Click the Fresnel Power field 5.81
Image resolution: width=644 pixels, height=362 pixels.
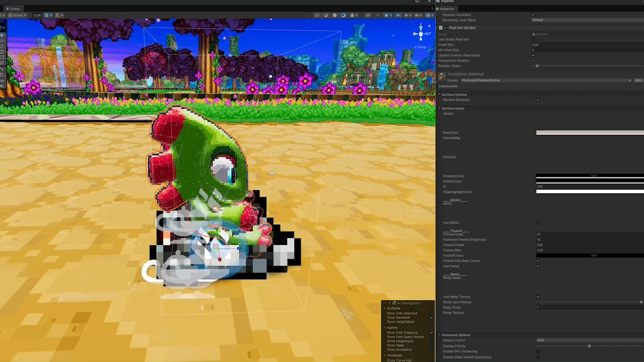click(590, 245)
